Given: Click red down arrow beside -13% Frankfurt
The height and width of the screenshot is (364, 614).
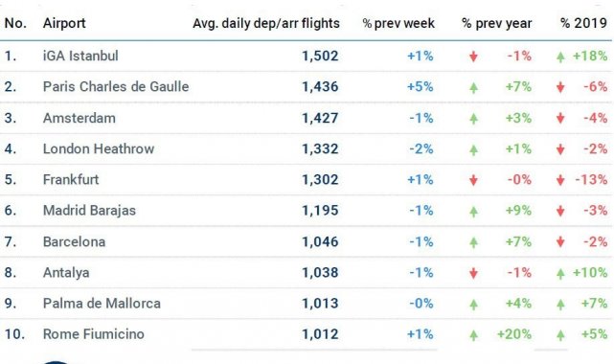Looking at the screenshot, I should click(560, 180).
